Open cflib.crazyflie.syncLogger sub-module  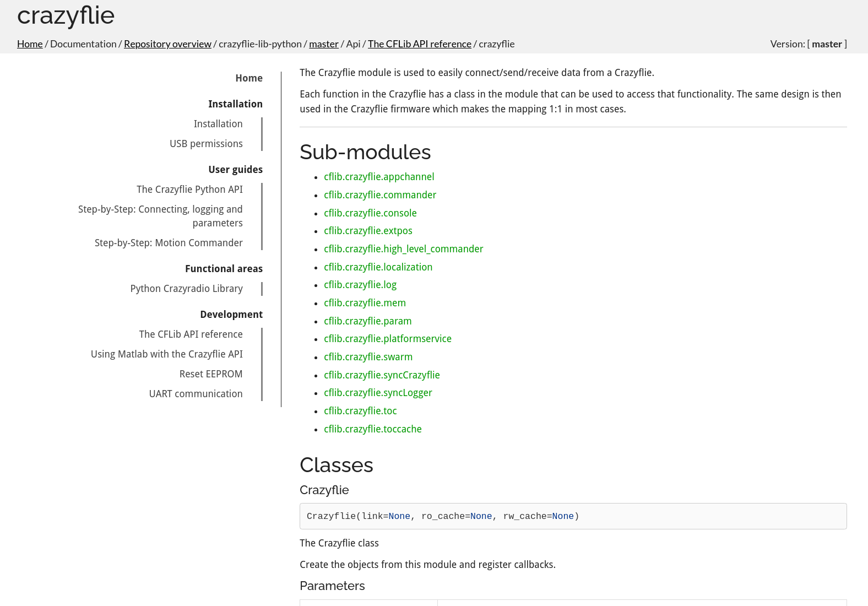[378, 393]
